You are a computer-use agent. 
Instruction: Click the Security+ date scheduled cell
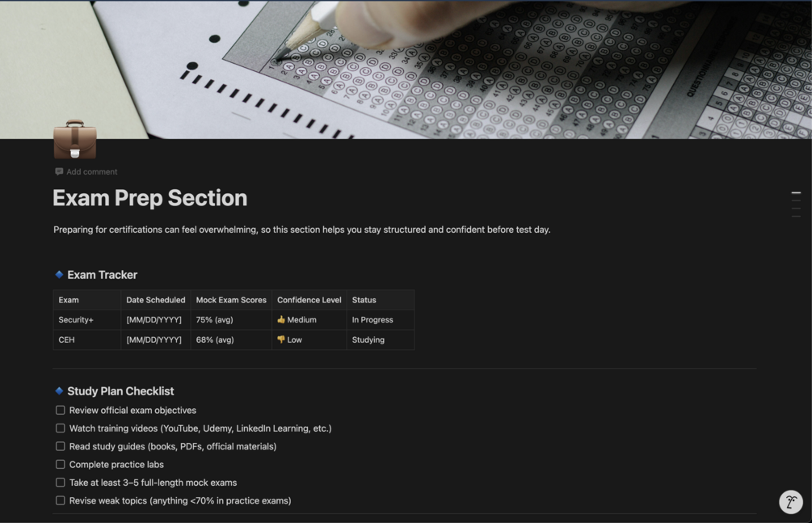[x=154, y=320]
